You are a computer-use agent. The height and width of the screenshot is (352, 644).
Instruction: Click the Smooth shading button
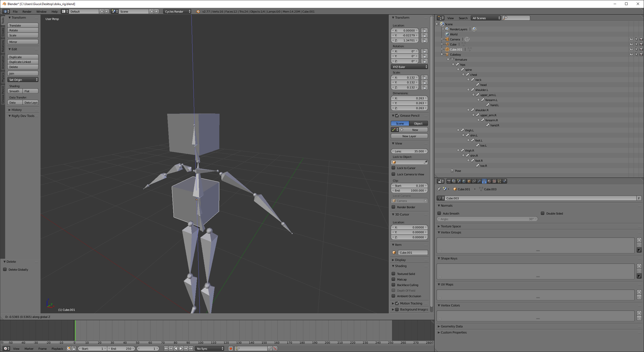tap(15, 91)
